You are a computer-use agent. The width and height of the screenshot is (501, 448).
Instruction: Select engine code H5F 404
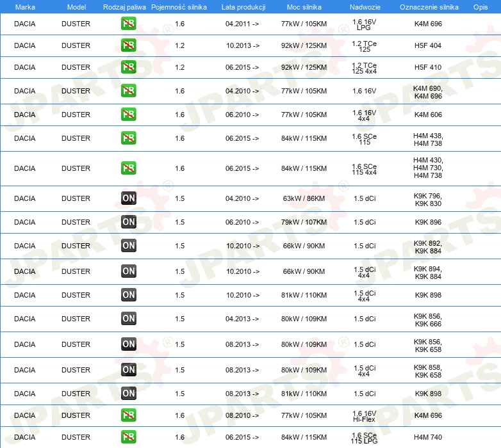coord(428,45)
